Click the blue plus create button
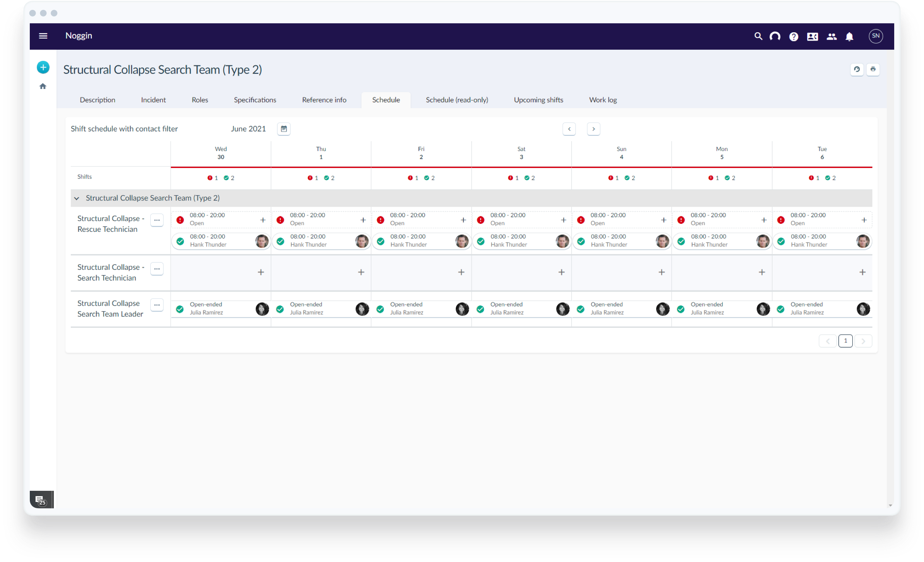The image size is (924, 562). tap(43, 67)
